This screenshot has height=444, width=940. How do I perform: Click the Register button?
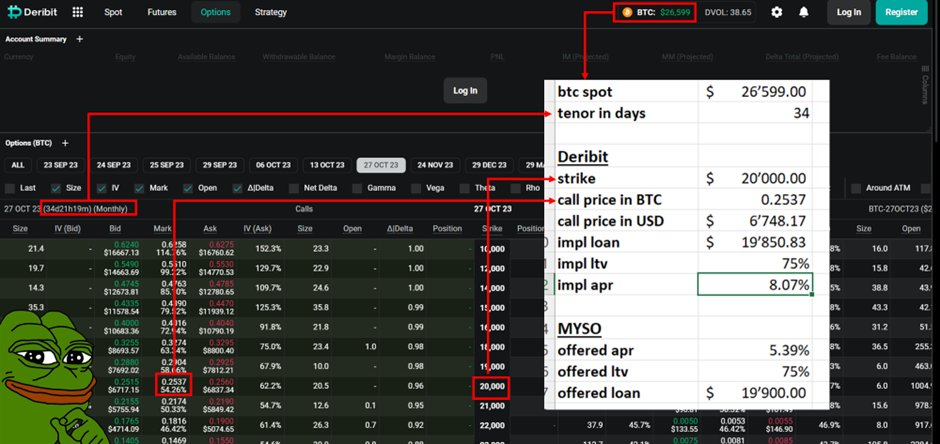tap(901, 13)
